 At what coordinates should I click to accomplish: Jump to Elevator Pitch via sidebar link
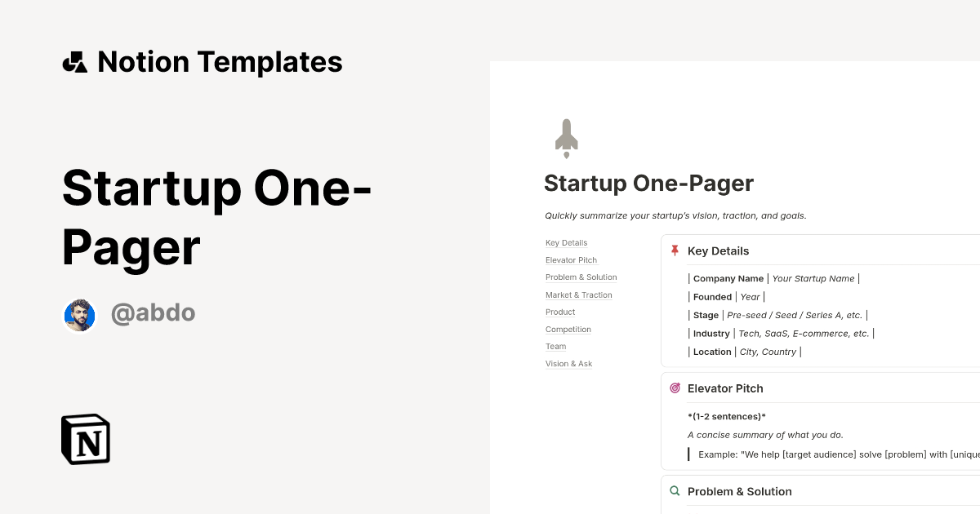point(571,259)
